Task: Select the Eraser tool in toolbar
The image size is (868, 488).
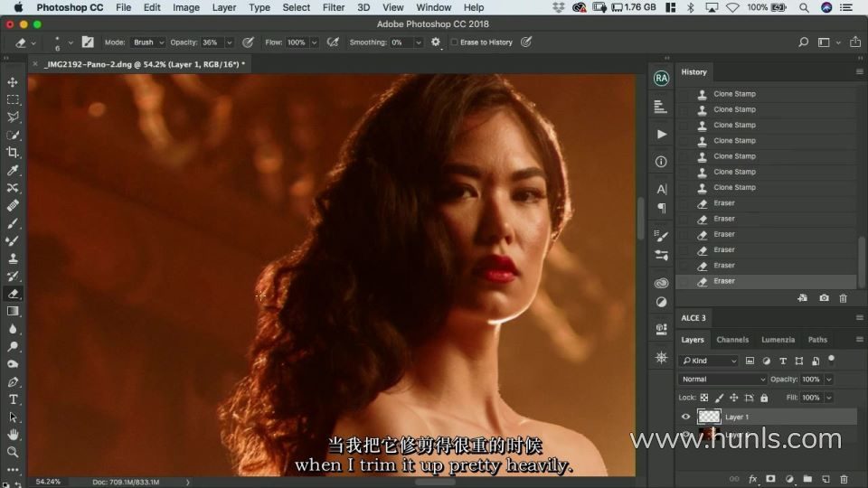Action: [x=13, y=294]
